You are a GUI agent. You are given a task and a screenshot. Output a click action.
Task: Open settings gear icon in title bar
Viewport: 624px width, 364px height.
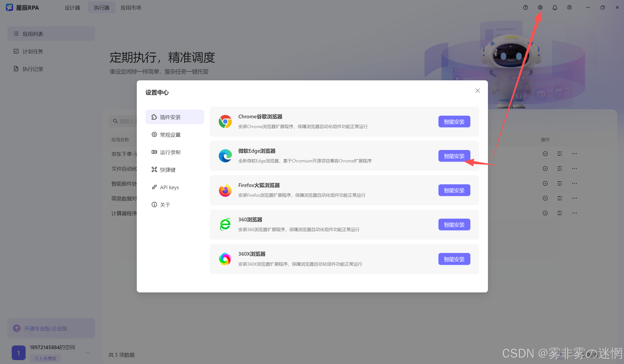point(540,8)
